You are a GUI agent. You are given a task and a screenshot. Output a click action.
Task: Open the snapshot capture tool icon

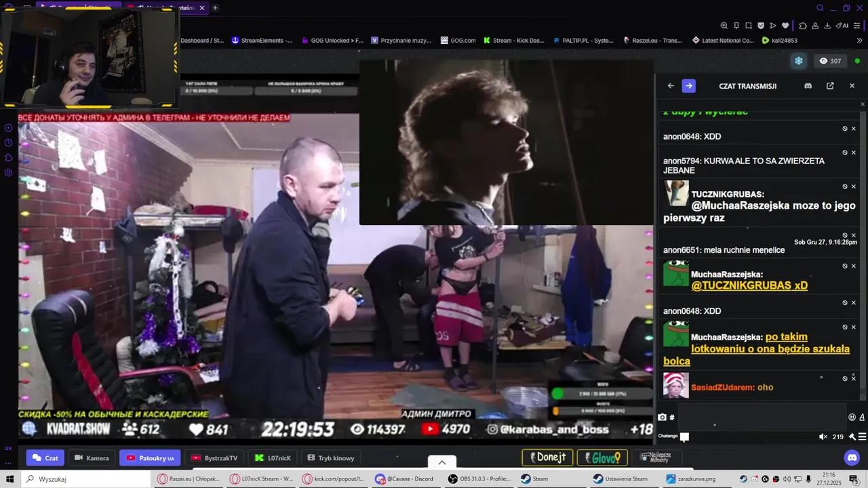pyautogui.click(x=749, y=26)
